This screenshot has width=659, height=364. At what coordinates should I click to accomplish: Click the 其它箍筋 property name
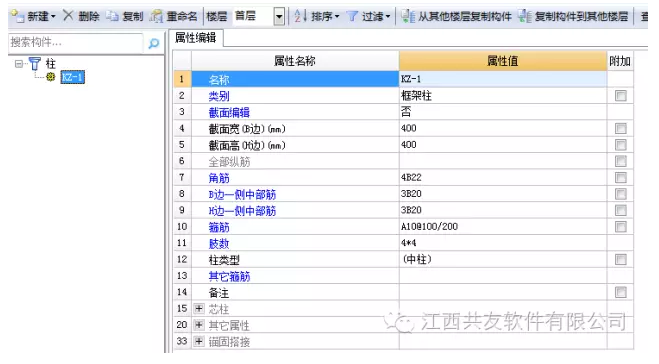(229, 277)
